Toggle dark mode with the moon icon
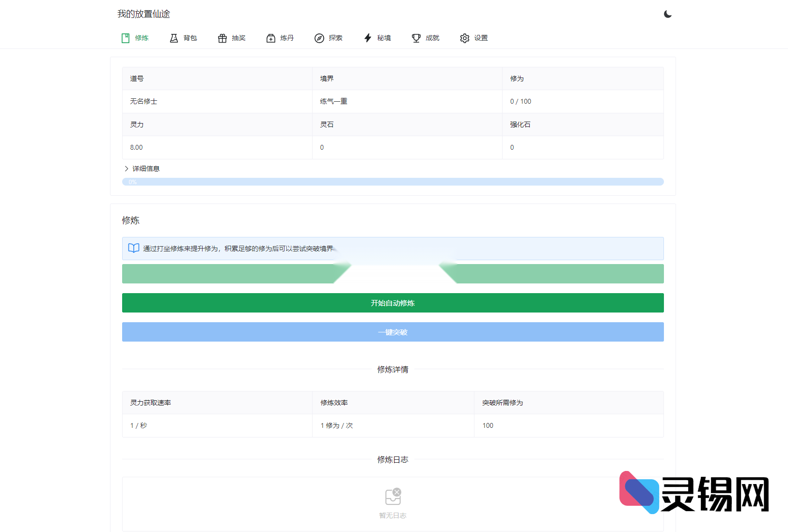 click(x=668, y=14)
